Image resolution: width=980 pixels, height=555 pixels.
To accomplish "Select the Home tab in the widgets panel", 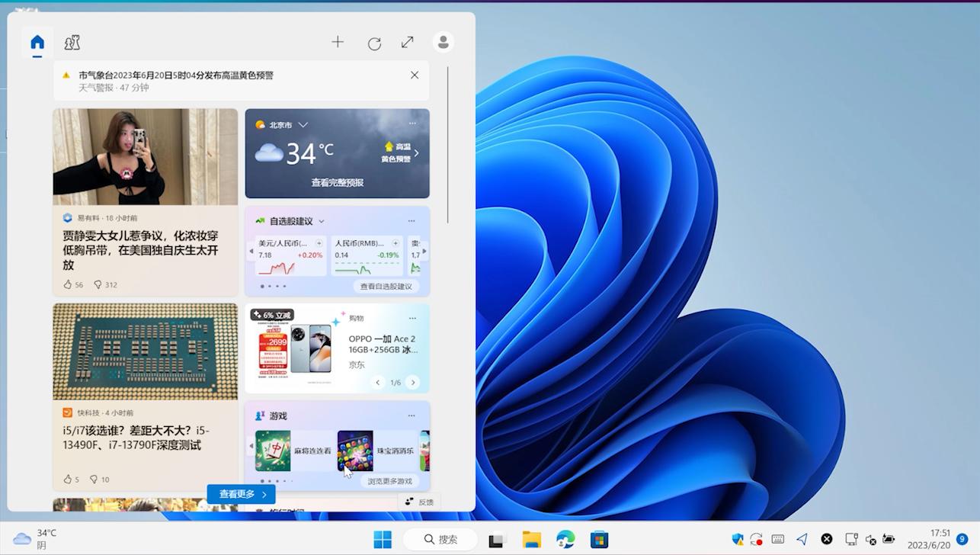I will pyautogui.click(x=37, y=43).
